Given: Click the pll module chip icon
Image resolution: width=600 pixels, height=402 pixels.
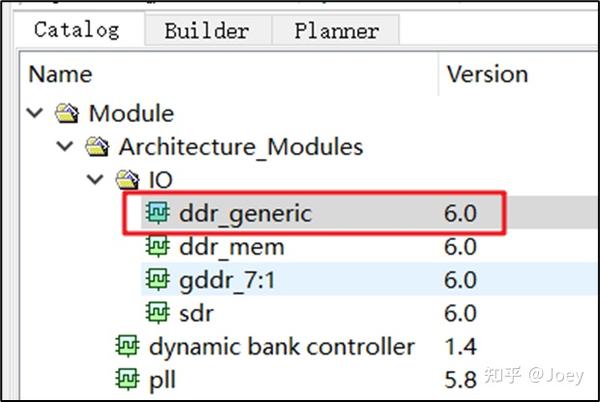Looking at the screenshot, I should point(127,379).
